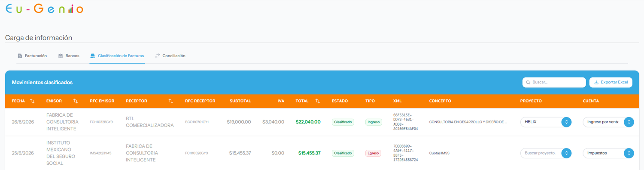
Task: Click the CONCEPTO column header
Action: tap(440, 101)
